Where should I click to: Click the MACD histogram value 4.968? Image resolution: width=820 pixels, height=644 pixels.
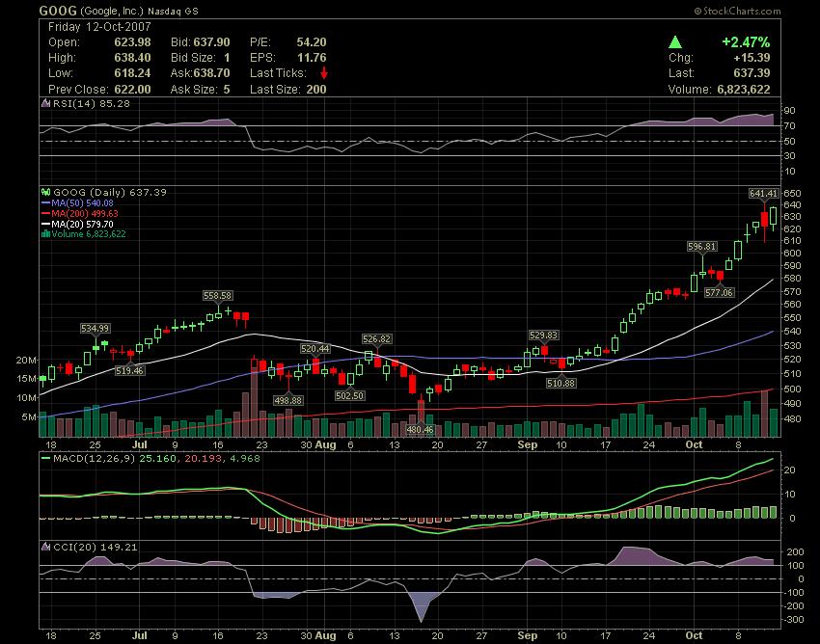(x=245, y=458)
